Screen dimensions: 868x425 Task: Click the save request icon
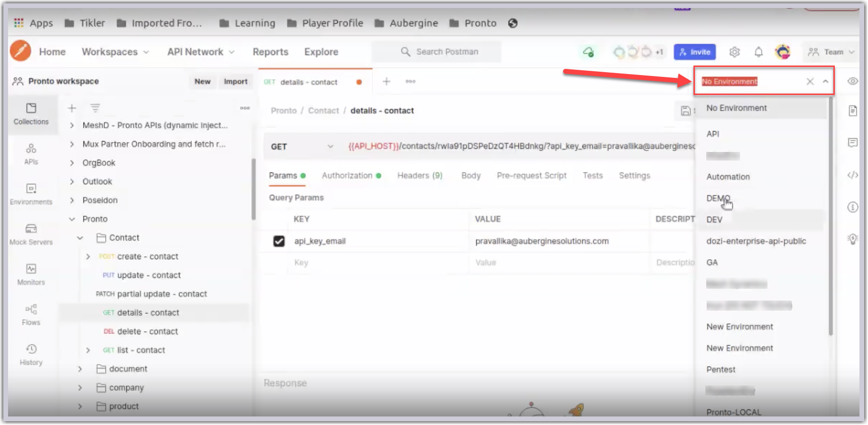coord(685,111)
